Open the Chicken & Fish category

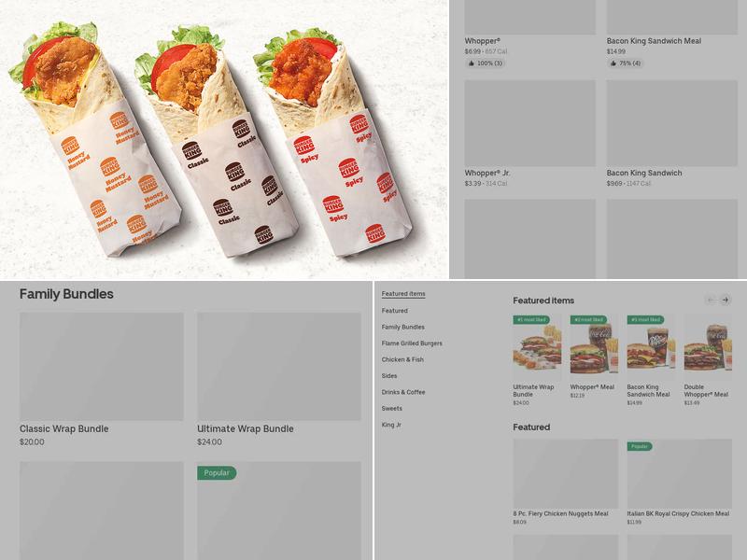coord(402,359)
